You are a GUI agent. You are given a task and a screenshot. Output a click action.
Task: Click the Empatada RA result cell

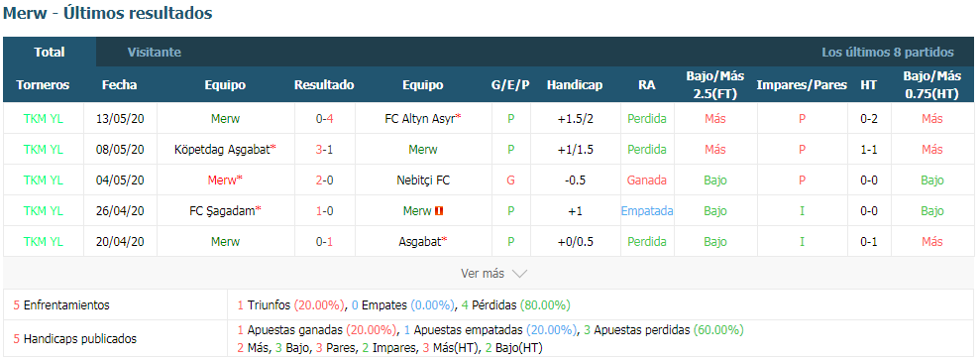(x=647, y=211)
